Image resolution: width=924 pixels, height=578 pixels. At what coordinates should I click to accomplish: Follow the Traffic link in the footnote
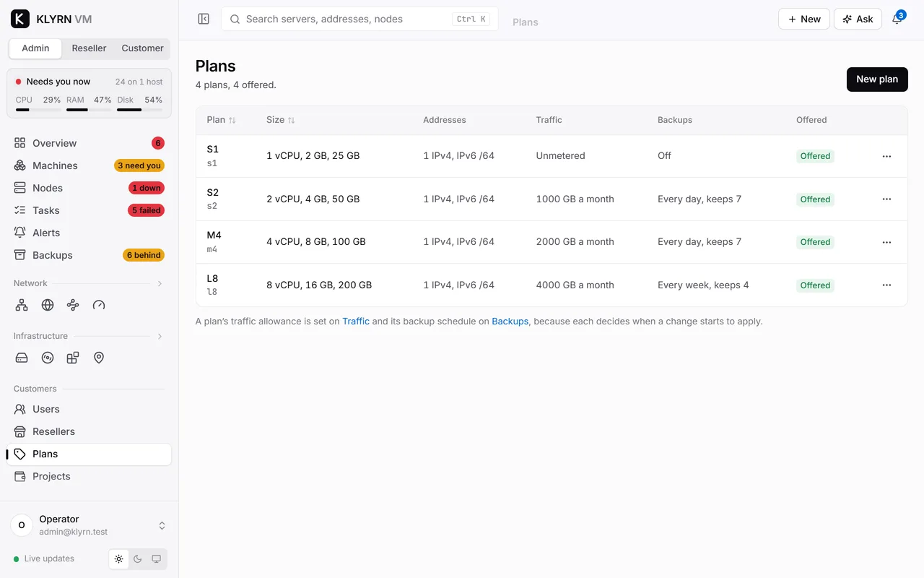pyautogui.click(x=356, y=321)
